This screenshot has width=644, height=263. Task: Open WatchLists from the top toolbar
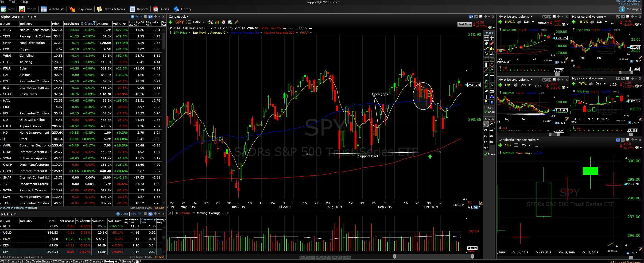tap(53, 9)
